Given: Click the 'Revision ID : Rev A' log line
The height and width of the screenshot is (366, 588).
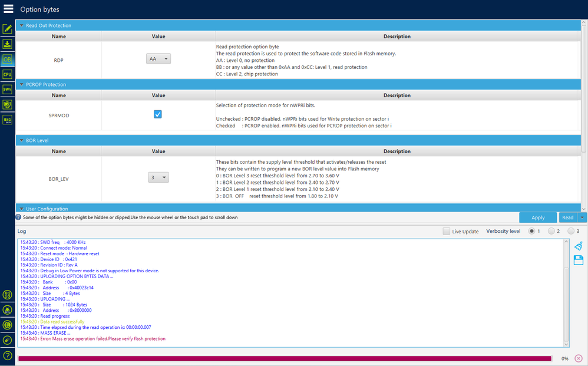Looking at the screenshot, I should [49, 265].
